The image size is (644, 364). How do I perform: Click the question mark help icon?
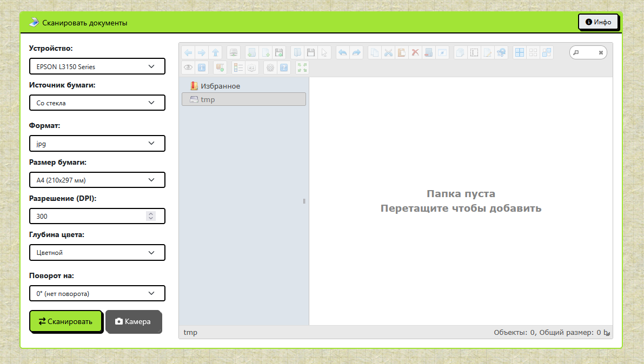tap(284, 68)
